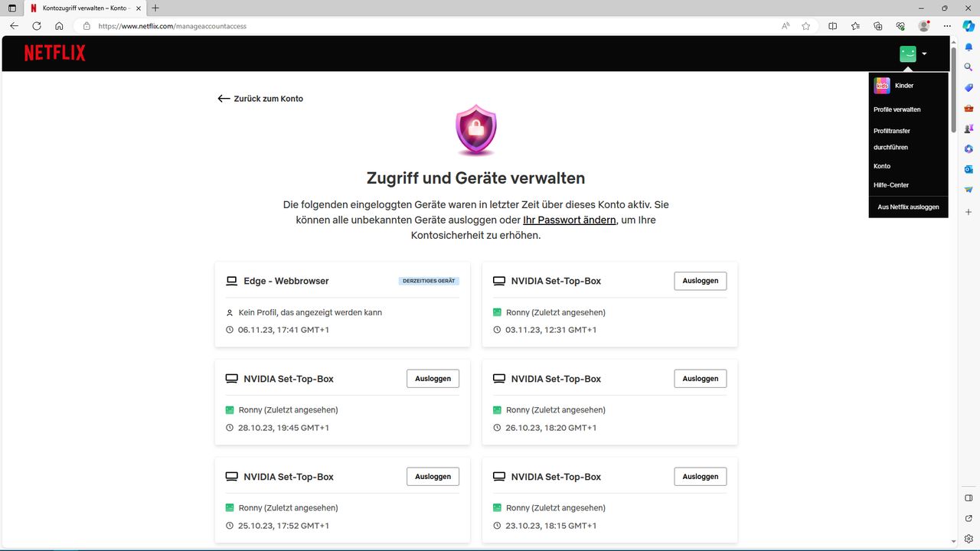Click the Zugriff und Geräte verwalten heading
The image size is (980, 551).
coord(476,178)
